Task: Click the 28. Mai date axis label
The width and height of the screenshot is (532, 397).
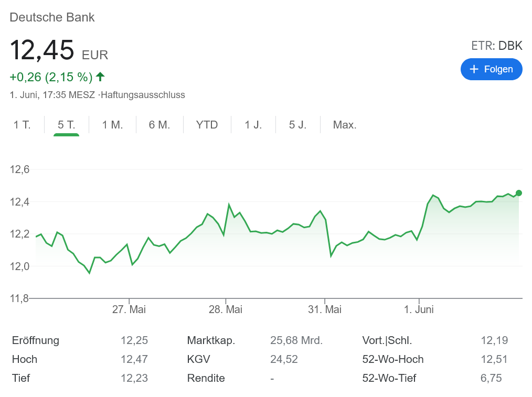Action: coord(226,309)
